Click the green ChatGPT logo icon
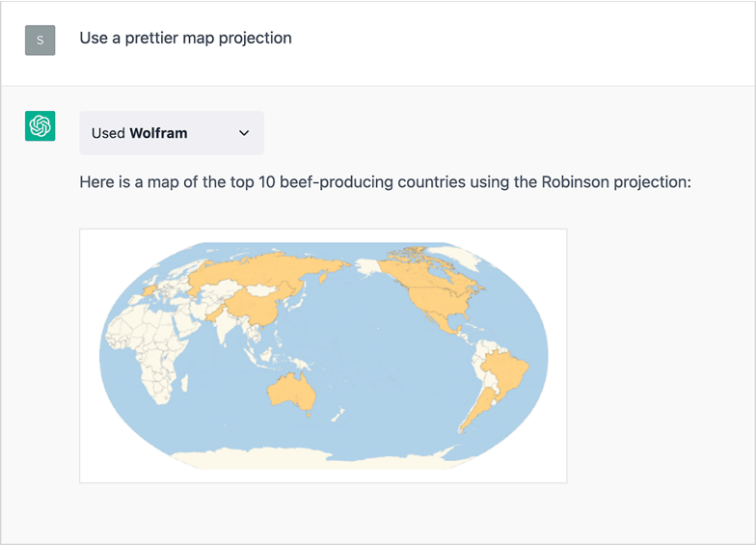756x545 pixels. (40, 125)
